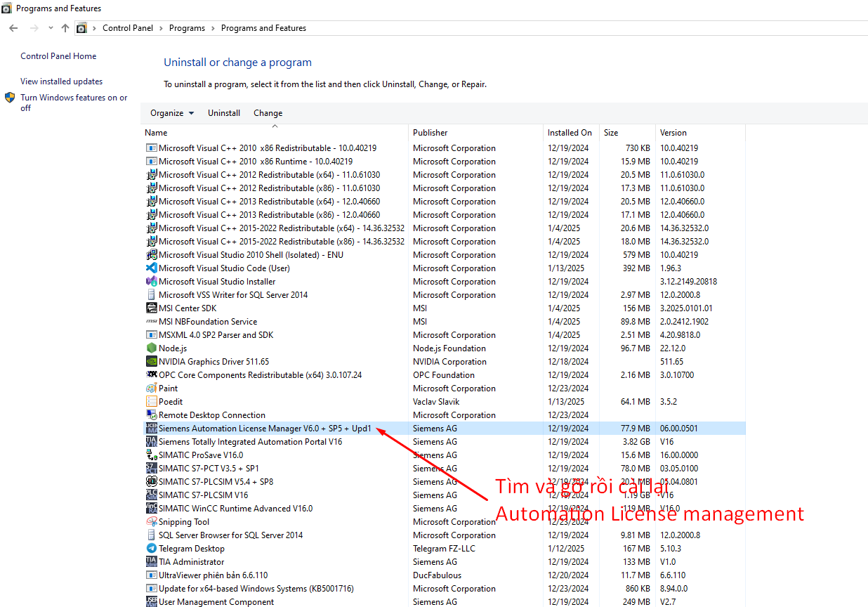Click the Visual Studio Code icon
868x607 pixels.
point(151,268)
